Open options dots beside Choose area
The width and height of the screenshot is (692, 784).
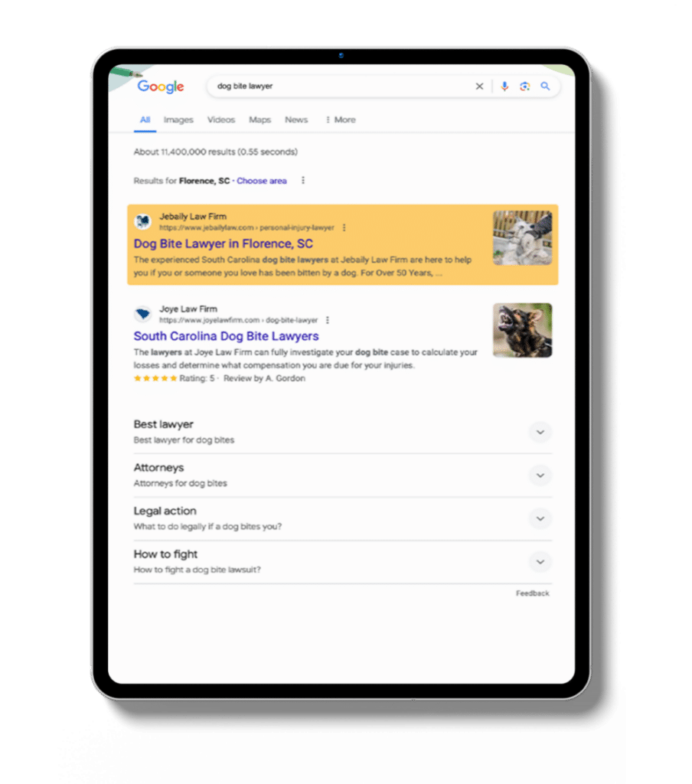pyautogui.click(x=303, y=181)
